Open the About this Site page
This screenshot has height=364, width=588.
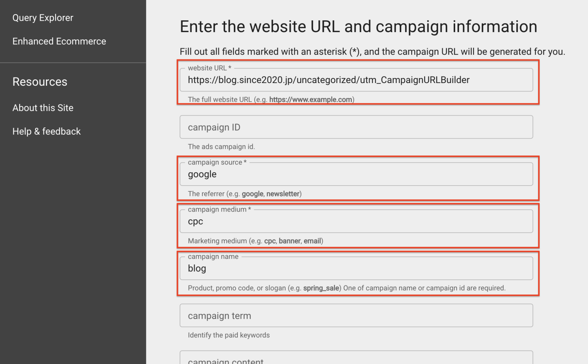tap(43, 108)
